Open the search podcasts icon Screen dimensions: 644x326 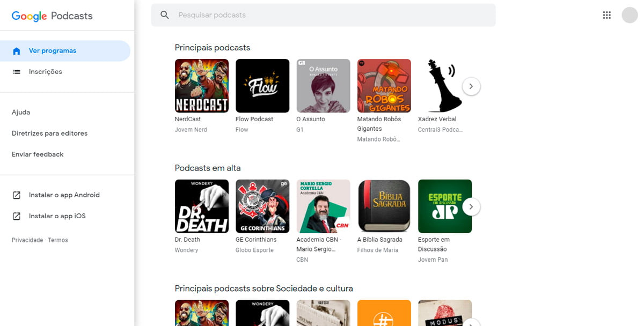(x=165, y=15)
